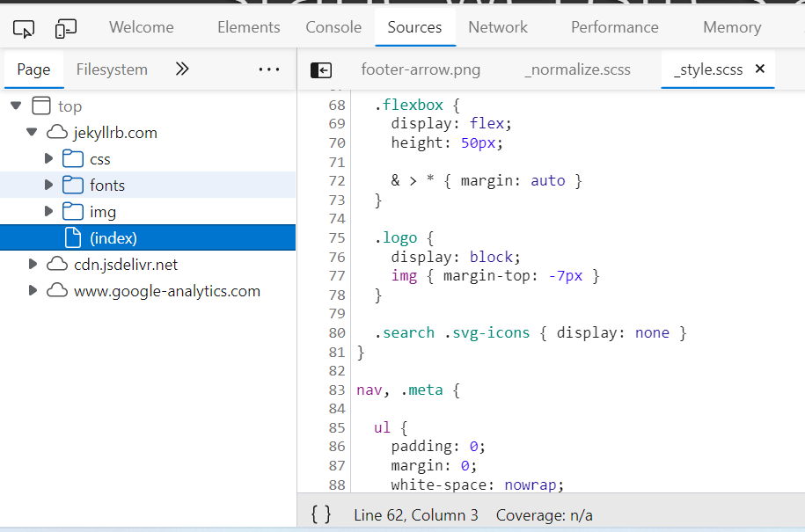Activate the inspect element picker icon
Viewport: 805px width, 532px height.
(x=24, y=28)
